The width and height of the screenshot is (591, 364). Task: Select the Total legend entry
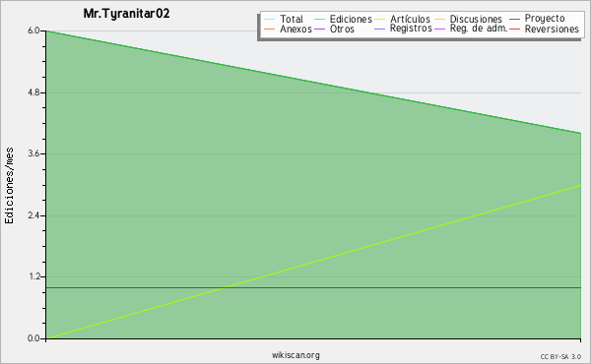284,19
